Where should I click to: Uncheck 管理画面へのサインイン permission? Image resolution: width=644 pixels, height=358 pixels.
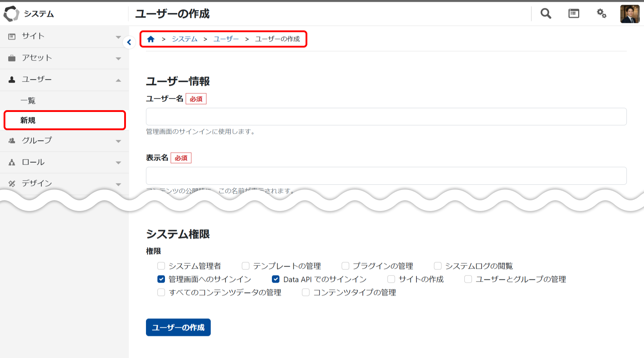(161, 279)
